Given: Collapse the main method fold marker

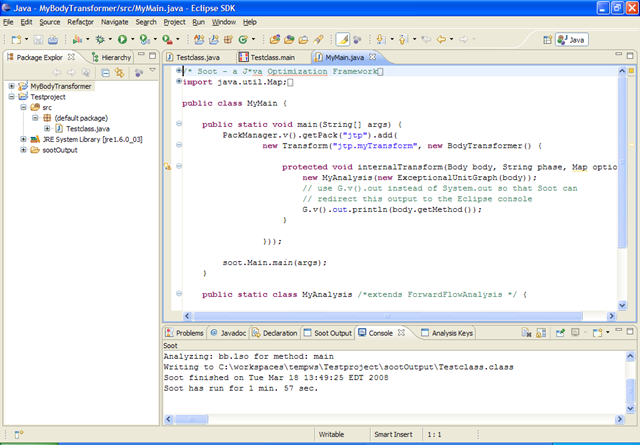Looking at the screenshot, I should (x=179, y=123).
